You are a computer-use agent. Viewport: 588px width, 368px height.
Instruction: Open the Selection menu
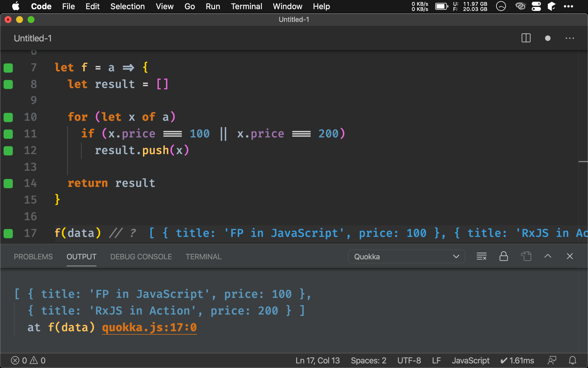coord(127,6)
